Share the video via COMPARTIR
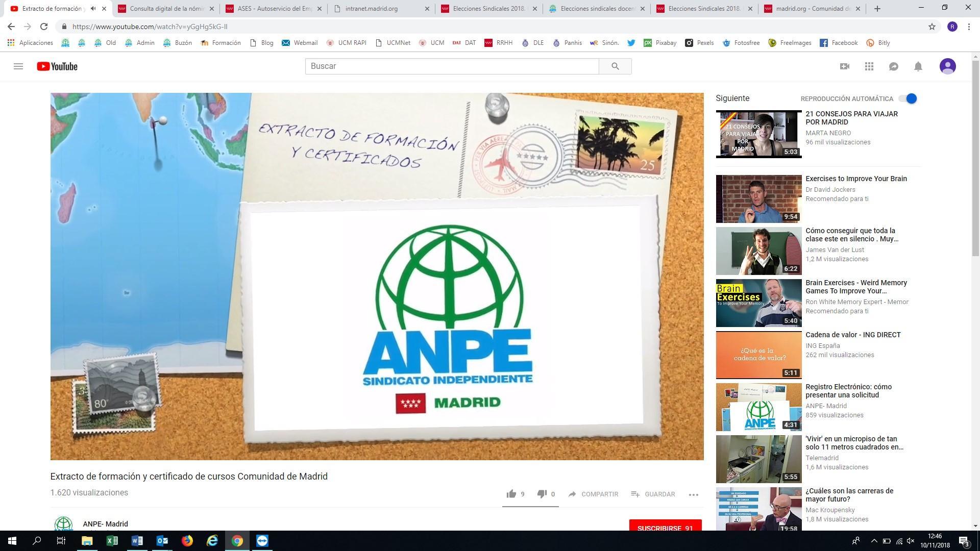Viewport: 980px width, 551px height. 593,494
